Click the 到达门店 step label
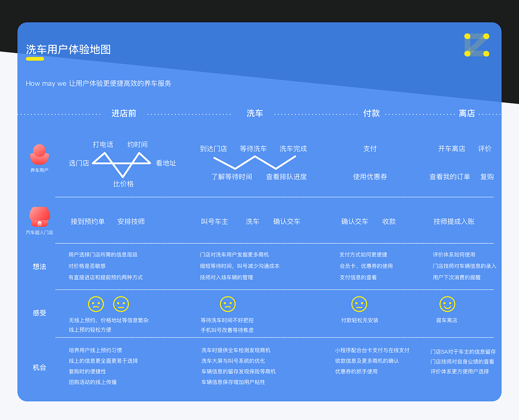Viewport: 519px width, 420px height. (x=214, y=149)
